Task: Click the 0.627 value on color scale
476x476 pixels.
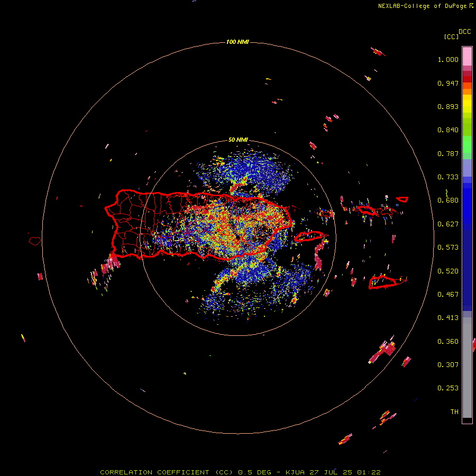Action: coord(448,224)
